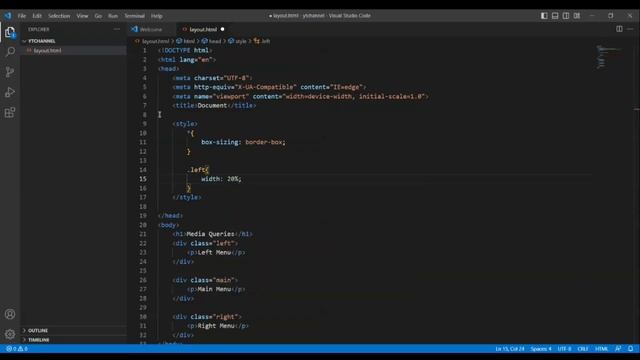Open Customize Layout icon
The image size is (640, 360).
tap(577, 16)
